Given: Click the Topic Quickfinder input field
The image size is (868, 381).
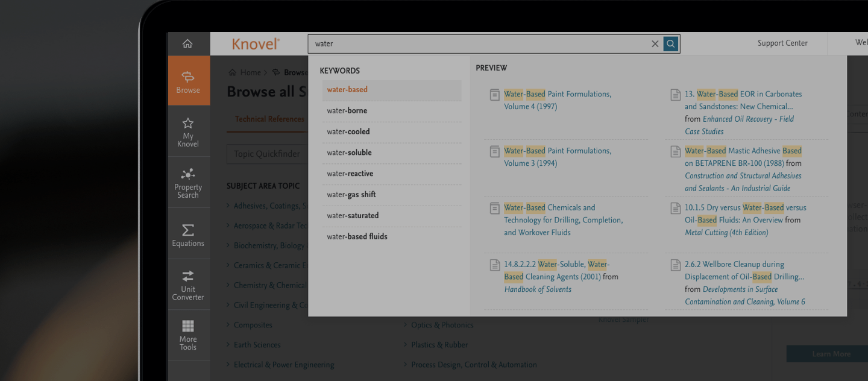Looking at the screenshot, I should 267,154.
